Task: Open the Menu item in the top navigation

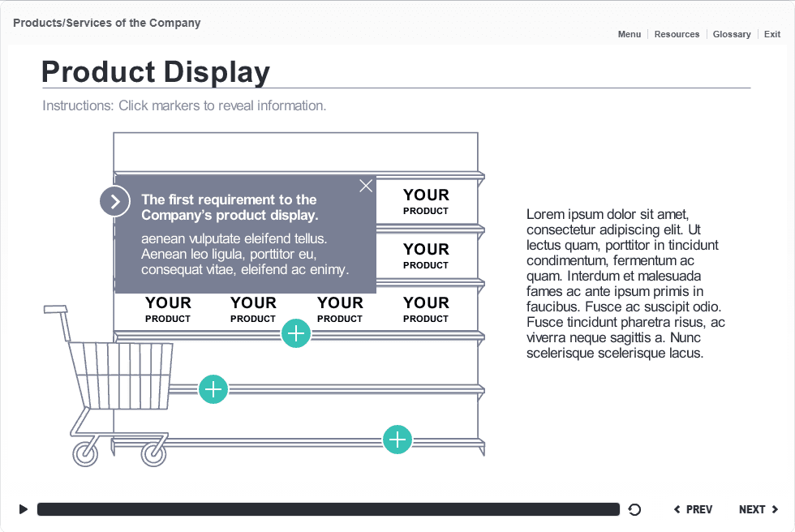Action: (629, 34)
